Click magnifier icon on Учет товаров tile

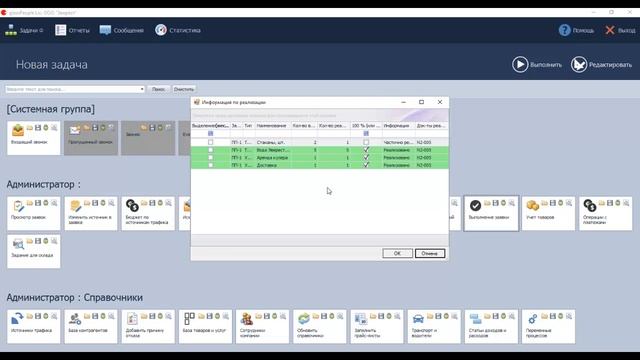click(x=569, y=203)
